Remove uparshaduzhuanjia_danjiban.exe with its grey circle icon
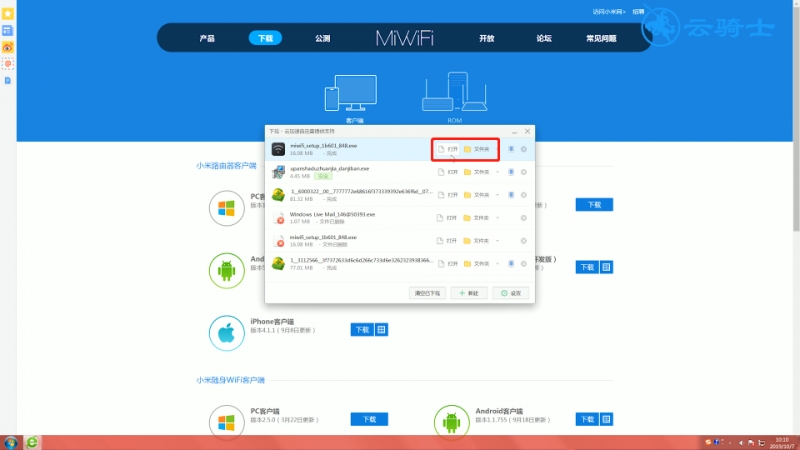Viewport: 800px width, 450px height. (523, 172)
